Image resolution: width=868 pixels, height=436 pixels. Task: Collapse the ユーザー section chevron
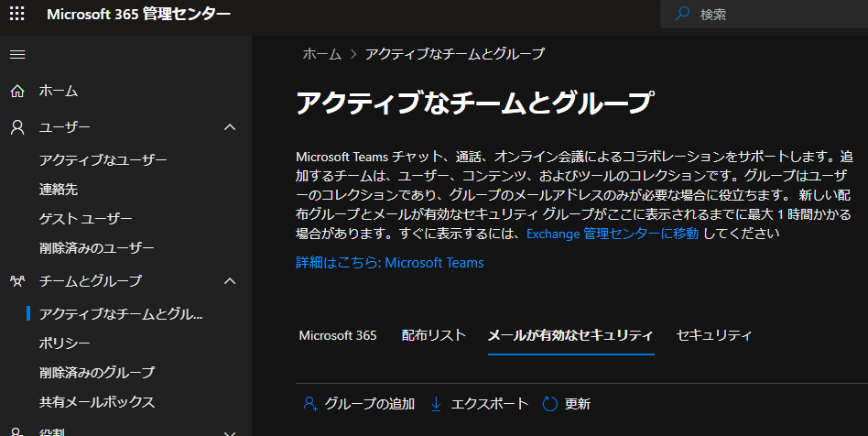(x=230, y=127)
